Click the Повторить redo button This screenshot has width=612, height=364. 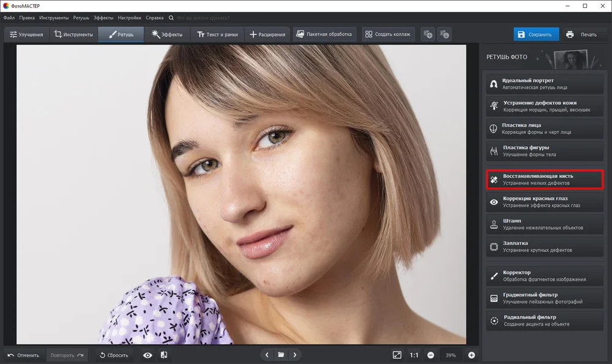[x=67, y=355]
